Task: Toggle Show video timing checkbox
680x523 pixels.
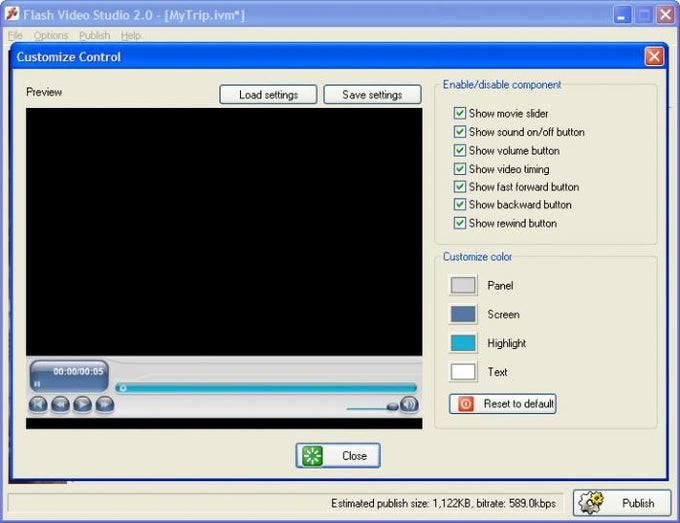Action: (x=460, y=169)
